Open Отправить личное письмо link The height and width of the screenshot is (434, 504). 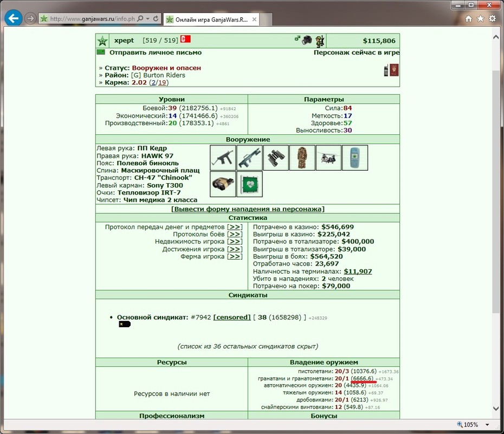[156, 53]
